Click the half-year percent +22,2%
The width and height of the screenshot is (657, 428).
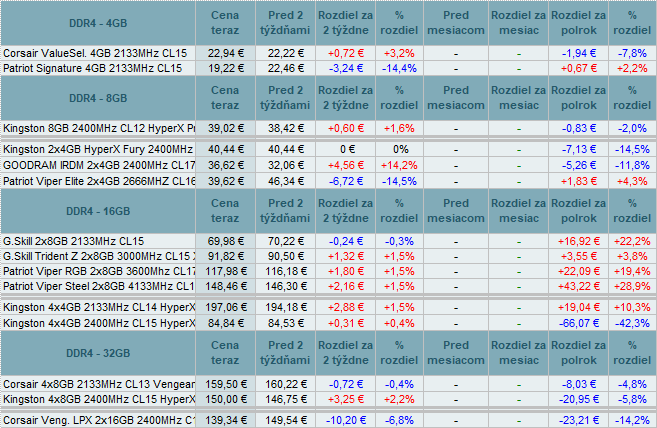tap(632, 241)
